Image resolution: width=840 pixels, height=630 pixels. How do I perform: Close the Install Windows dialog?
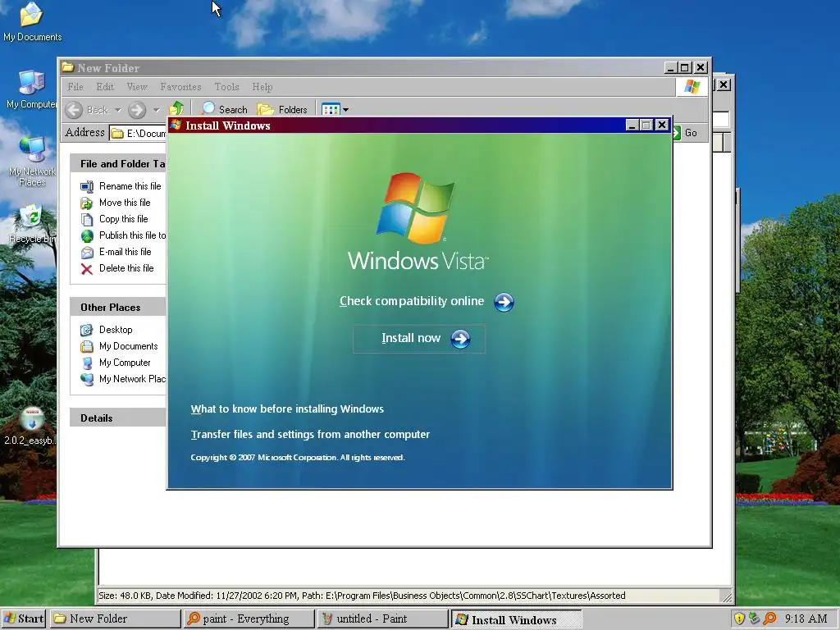click(662, 125)
